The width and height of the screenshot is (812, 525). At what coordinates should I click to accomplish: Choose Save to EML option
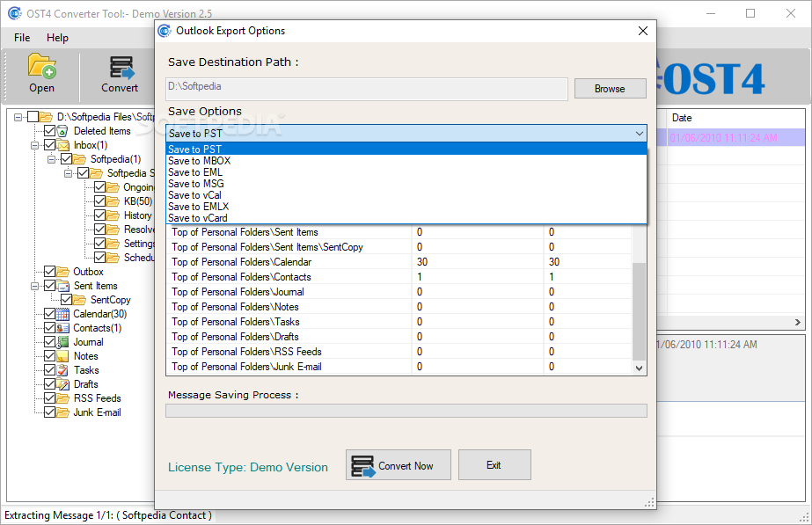click(406, 172)
